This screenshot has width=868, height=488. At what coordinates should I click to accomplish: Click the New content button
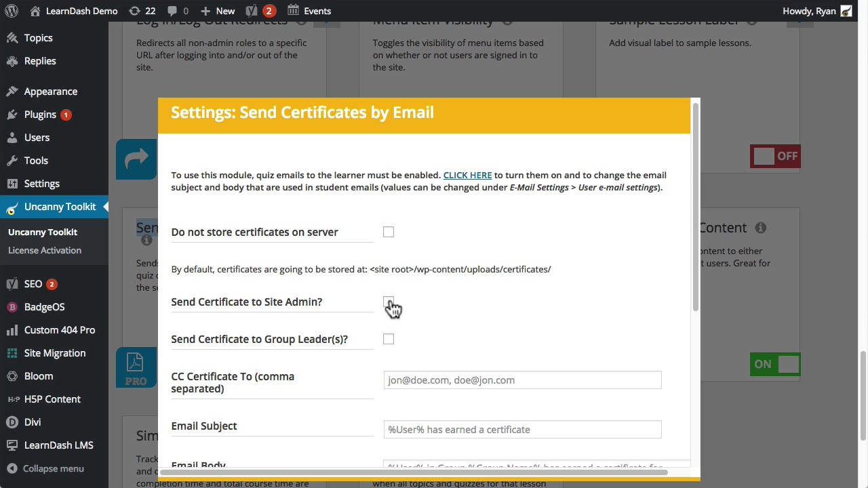click(x=218, y=11)
